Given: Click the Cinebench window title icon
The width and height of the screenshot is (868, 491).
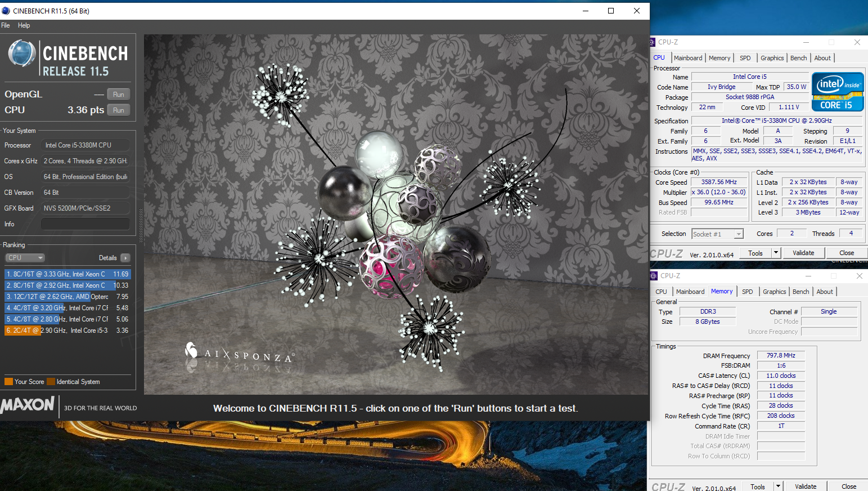Looking at the screenshot, I should coord(6,11).
